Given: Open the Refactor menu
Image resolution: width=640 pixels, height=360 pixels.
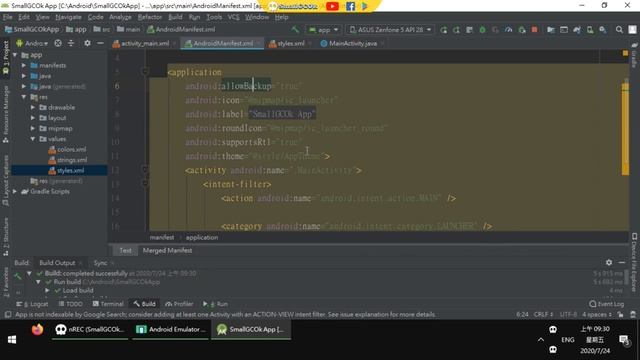Looking at the screenshot, I should pos(150,17).
